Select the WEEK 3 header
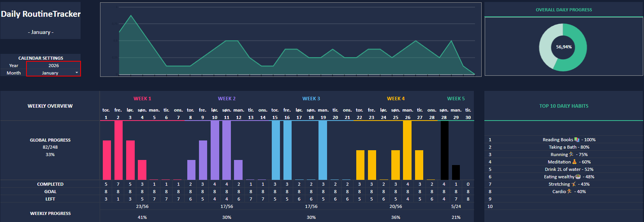Screen dimensions: 644x222 [311, 98]
